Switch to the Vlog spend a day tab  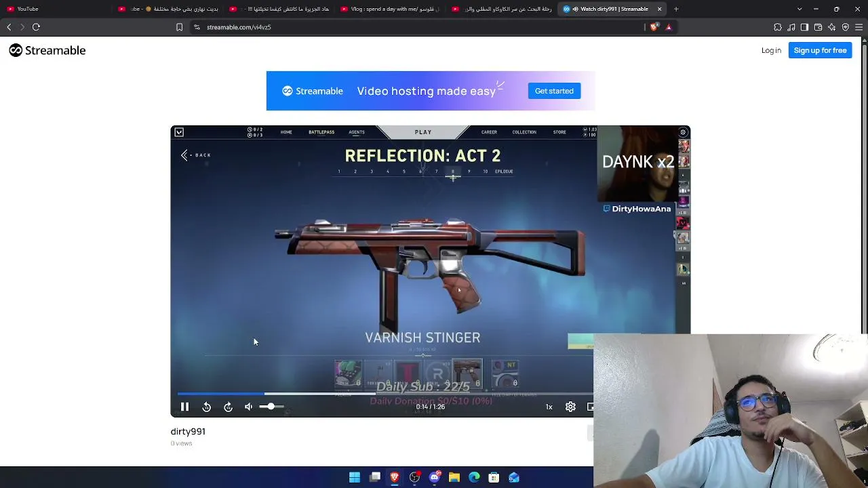point(390,9)
